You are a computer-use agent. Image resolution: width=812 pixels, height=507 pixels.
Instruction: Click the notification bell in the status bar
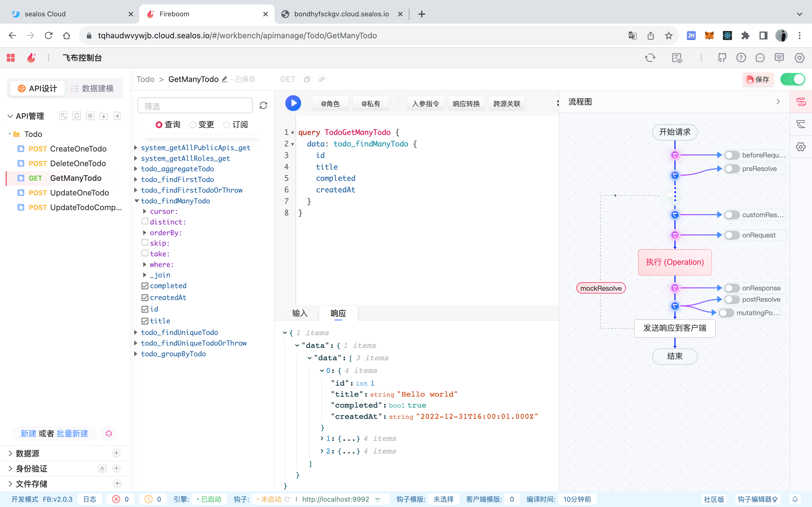click(x=795, y=499)
